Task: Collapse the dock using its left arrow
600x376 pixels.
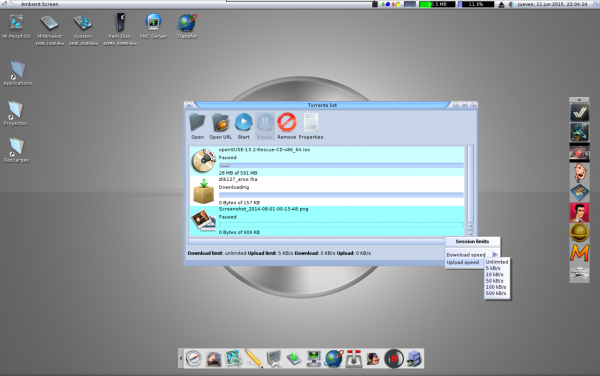Action: tap(181, 358)
